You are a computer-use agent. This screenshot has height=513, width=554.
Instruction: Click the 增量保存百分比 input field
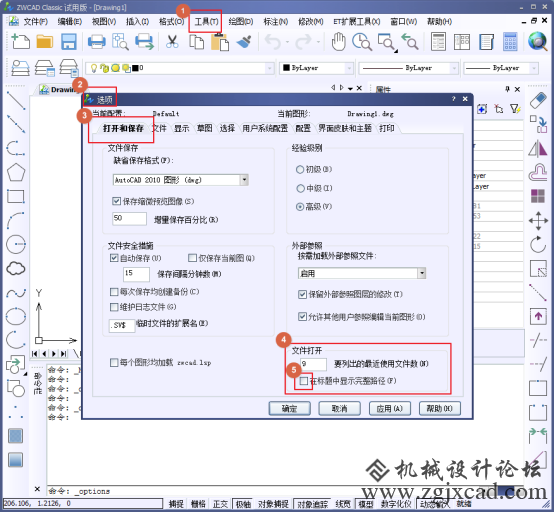(x=129, y=219)
